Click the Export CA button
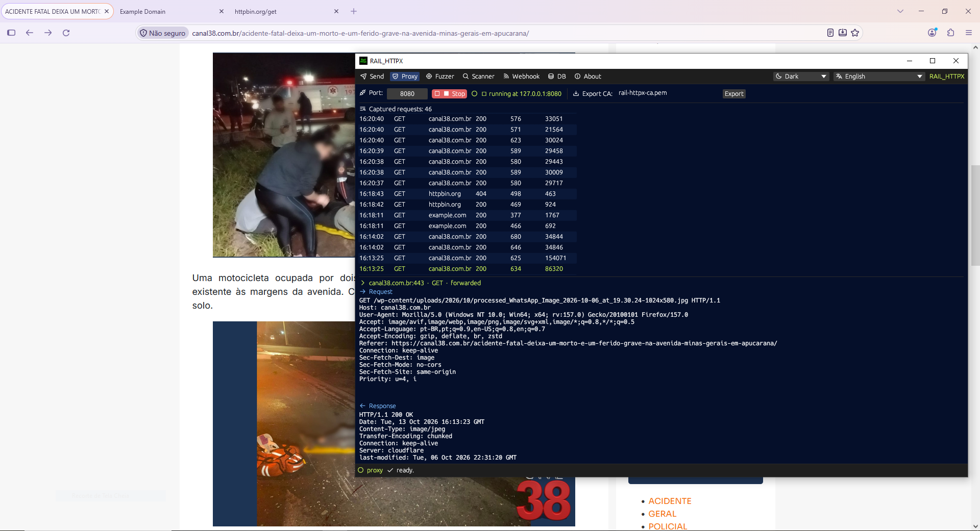Image resolution: width=980 pixels, height=531 pixels. [734, 94]
